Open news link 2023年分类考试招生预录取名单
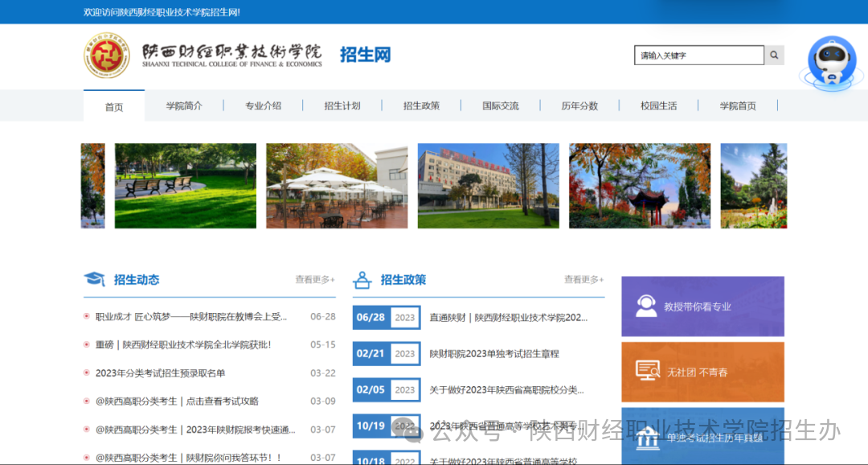 (161, 373)
